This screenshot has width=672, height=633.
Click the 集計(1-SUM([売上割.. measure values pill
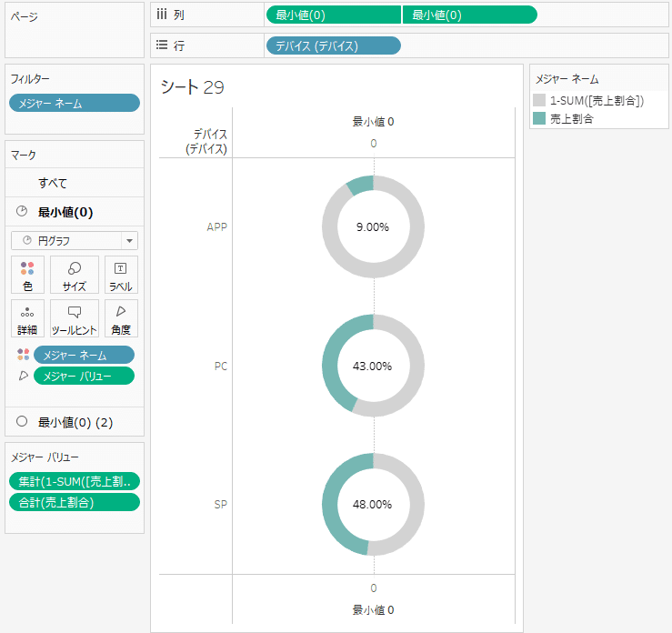[x=75, y=481]
